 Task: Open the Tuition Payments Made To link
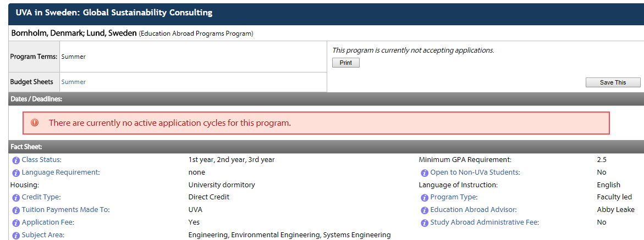(65, 210)
